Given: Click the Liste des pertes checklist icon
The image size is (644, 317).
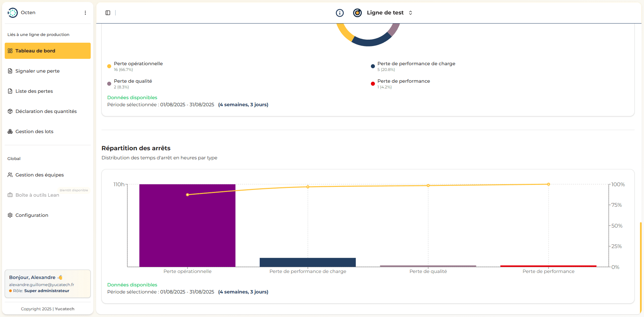Looking at the screenshot, I should coord(10,91).
